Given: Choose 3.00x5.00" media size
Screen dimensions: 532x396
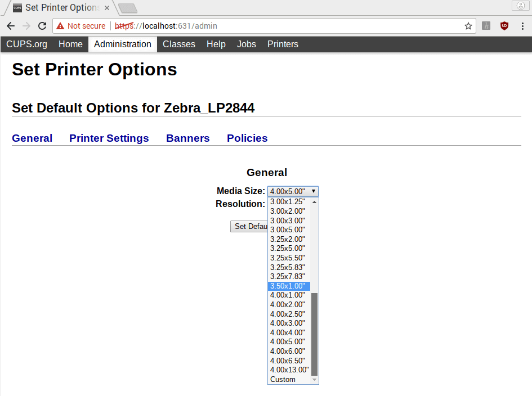Looking at the screenshot, I should point(289,230).
